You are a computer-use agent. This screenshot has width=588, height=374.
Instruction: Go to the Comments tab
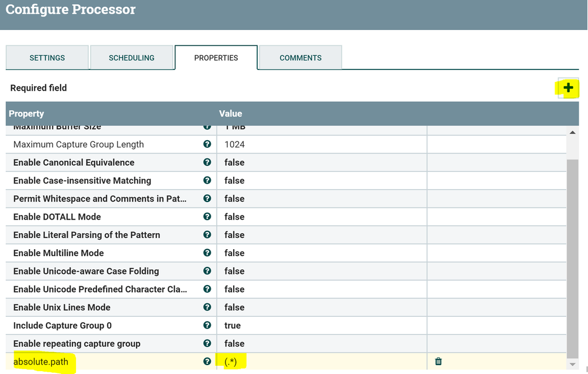(300, 58)
